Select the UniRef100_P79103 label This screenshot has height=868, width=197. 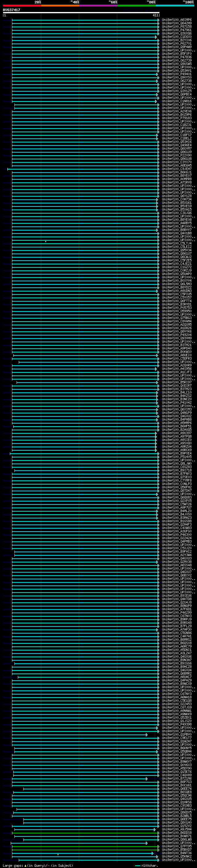point(176,118)
